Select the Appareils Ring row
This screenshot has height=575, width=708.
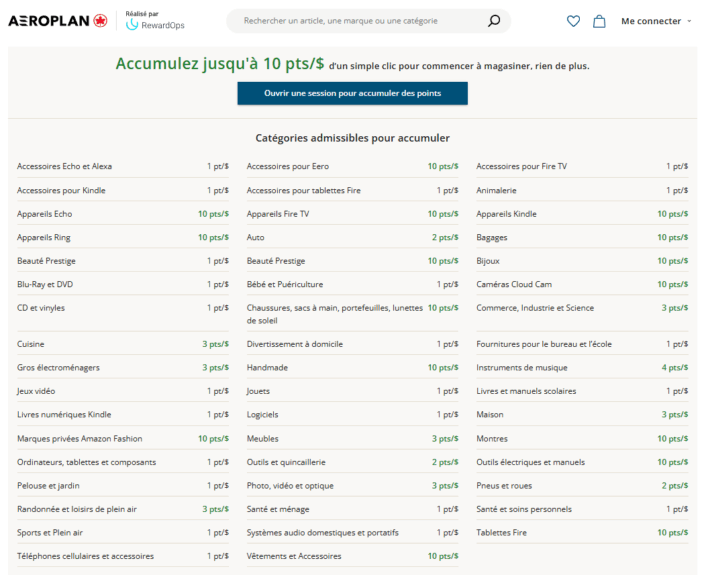click(123, 237)
